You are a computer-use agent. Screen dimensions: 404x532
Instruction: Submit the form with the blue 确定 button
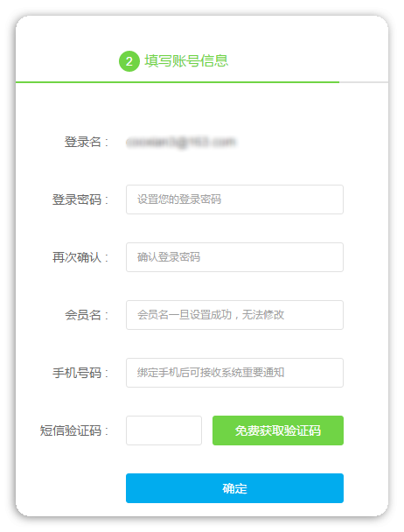pyautogui.click(x=234, y=488)
